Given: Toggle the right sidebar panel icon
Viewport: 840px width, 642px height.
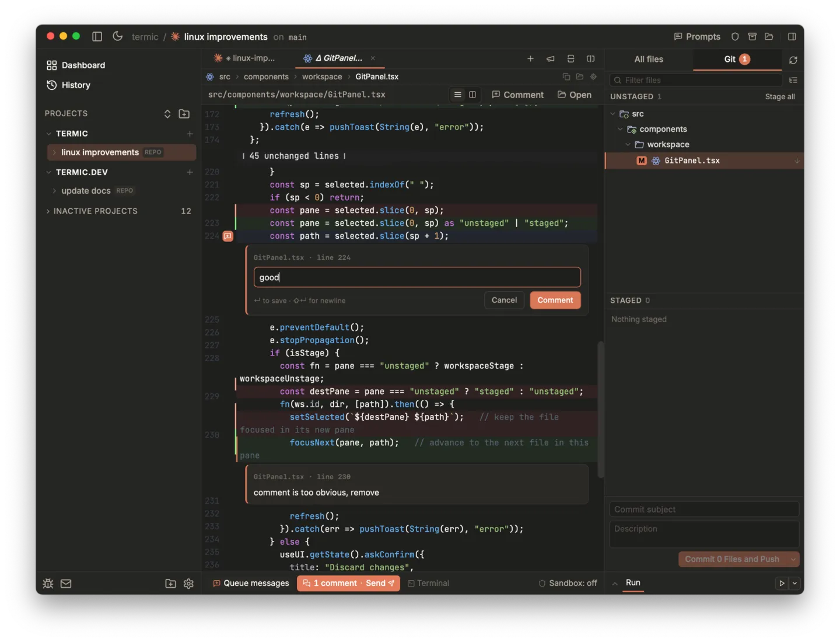Looking at the screenshot, I should [792, 36].
